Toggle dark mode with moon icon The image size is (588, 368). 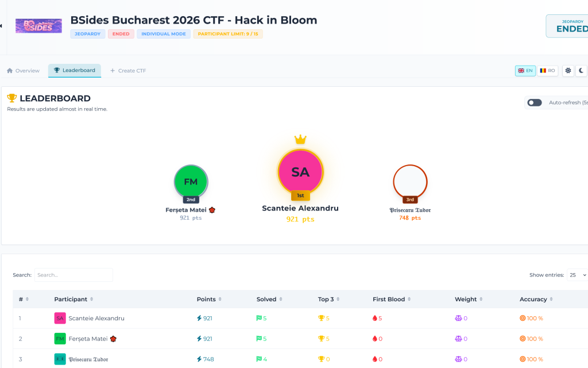tap(581, 71)
